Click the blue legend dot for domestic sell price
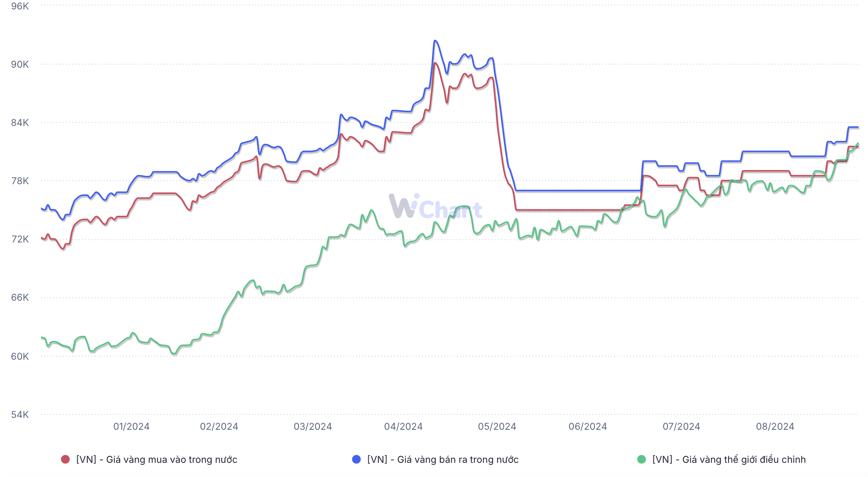Viewport: 868px width, 477px height. coord(356,459)
